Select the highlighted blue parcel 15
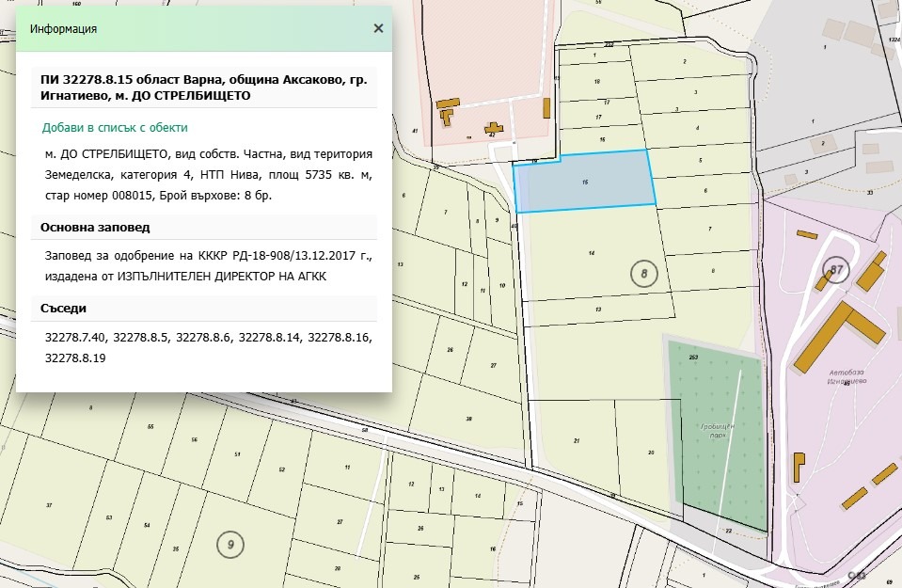The height and width of the screenshot is (588, 902). (584, 181)
